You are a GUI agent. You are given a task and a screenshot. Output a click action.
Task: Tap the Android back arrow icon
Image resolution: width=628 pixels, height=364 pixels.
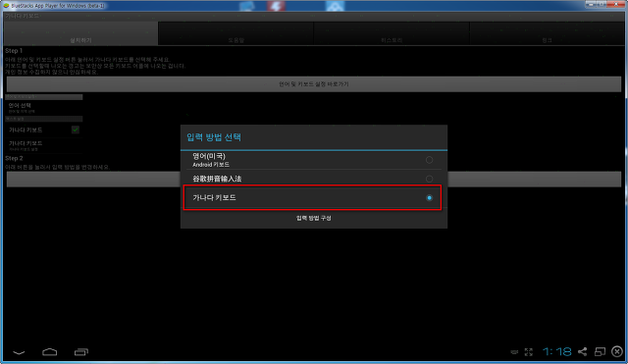point(19,352)
